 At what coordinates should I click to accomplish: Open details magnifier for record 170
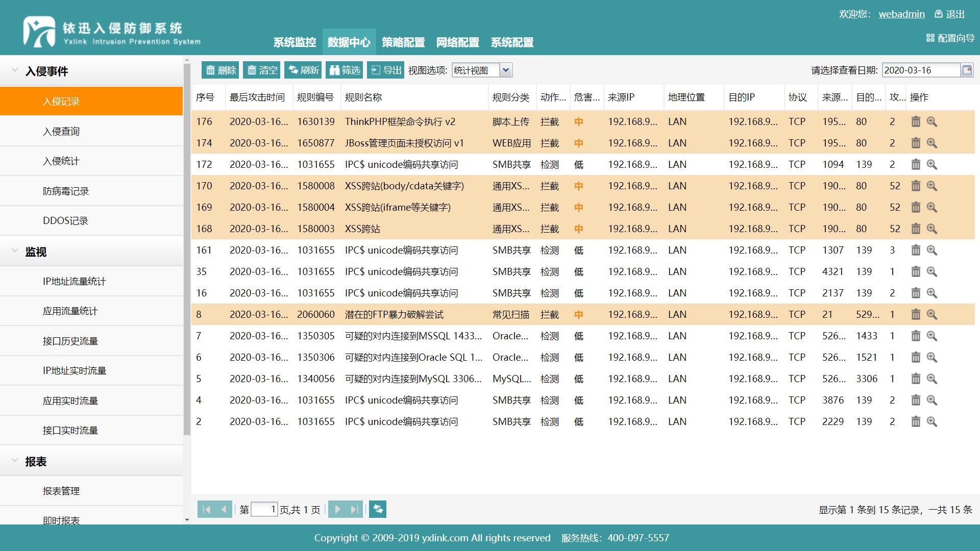(x=932, y=186)
